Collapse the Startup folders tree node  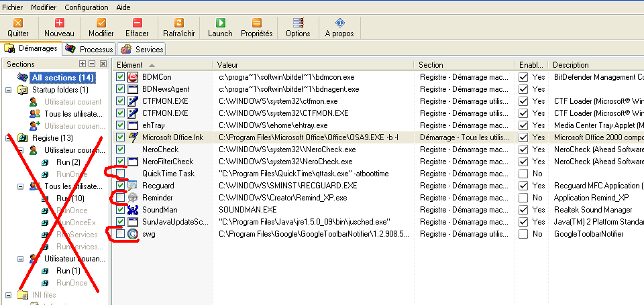(x=8, y=90)
